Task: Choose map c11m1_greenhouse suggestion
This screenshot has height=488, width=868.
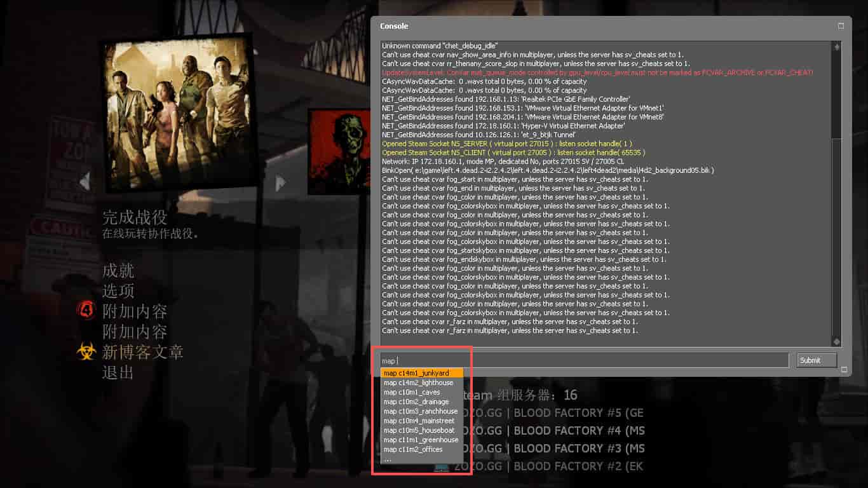Action: point(422,440)
